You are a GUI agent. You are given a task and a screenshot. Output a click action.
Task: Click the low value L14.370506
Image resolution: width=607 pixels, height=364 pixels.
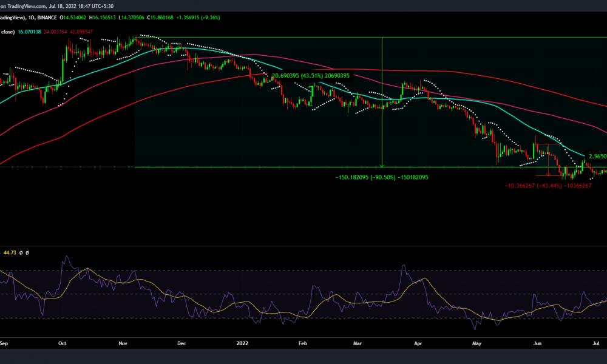[131, 18]
